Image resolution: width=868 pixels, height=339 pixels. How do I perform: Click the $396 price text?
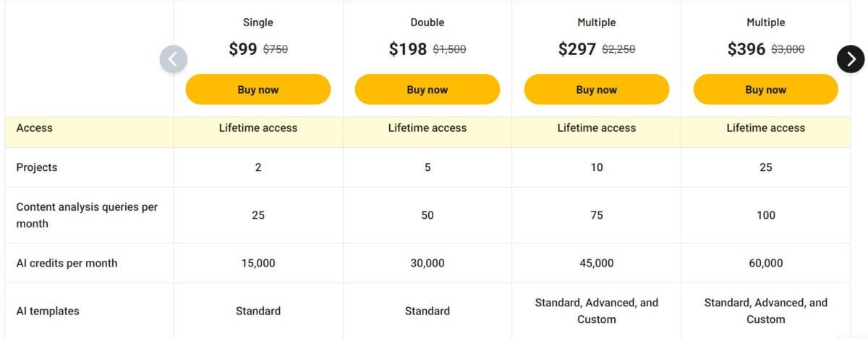(746, 49)
